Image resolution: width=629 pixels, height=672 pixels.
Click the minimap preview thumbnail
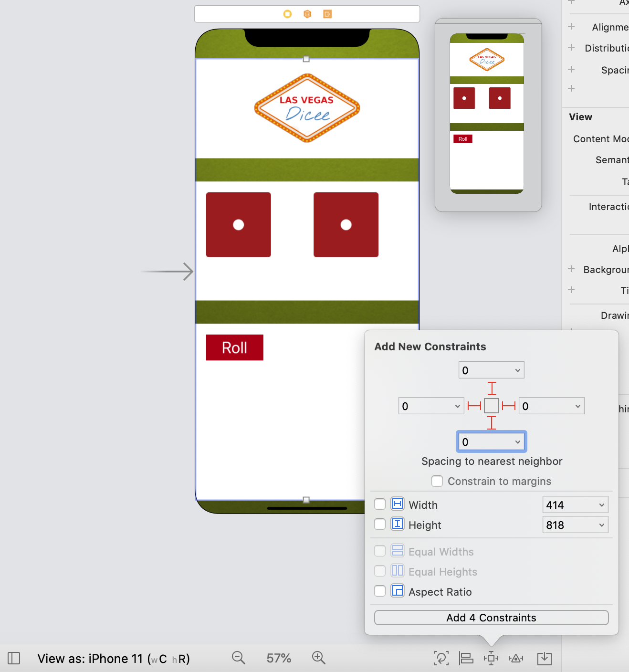487,114
